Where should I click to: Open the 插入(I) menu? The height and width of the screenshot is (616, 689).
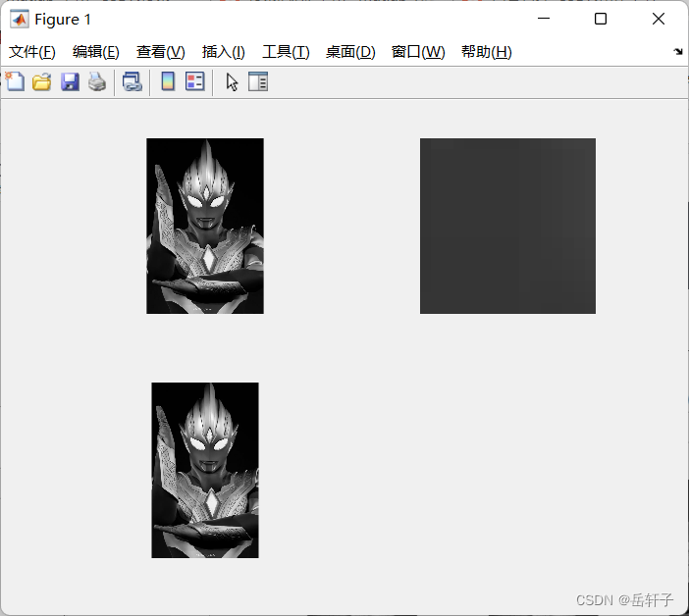[x=223, y=52]
